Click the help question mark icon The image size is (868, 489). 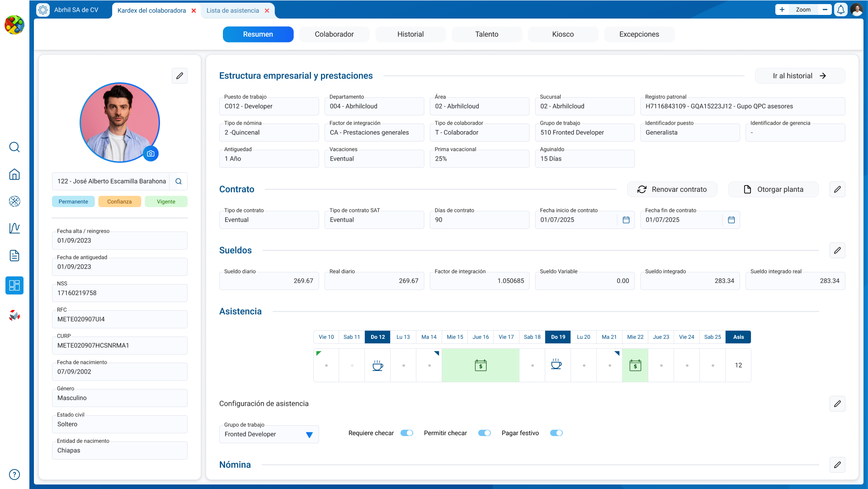[14, 475]
